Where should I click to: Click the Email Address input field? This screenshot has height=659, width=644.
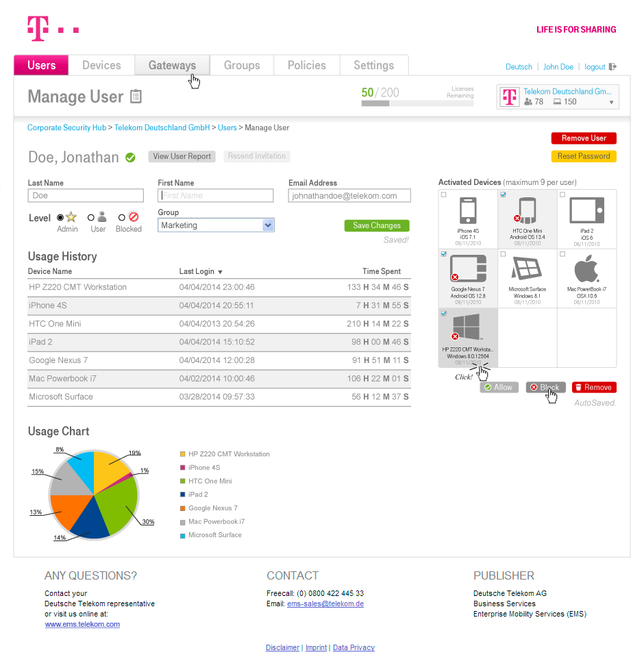349,195
